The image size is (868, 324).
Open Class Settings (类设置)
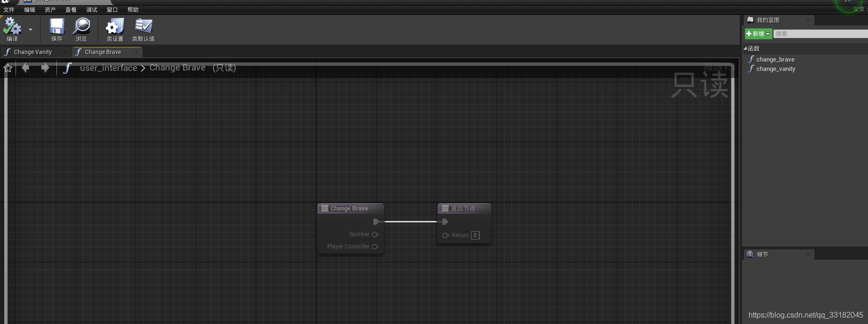115,26
